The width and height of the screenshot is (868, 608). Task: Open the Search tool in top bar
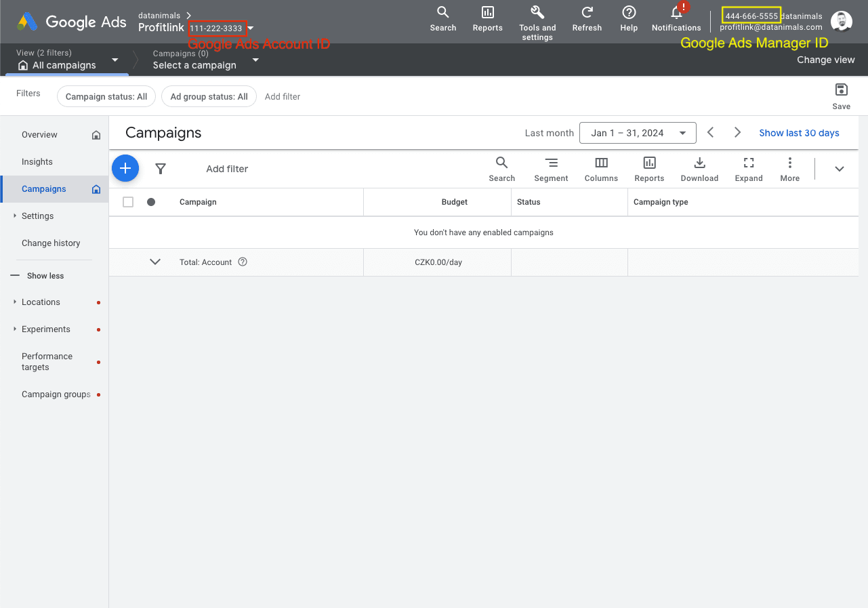point(443,18)
